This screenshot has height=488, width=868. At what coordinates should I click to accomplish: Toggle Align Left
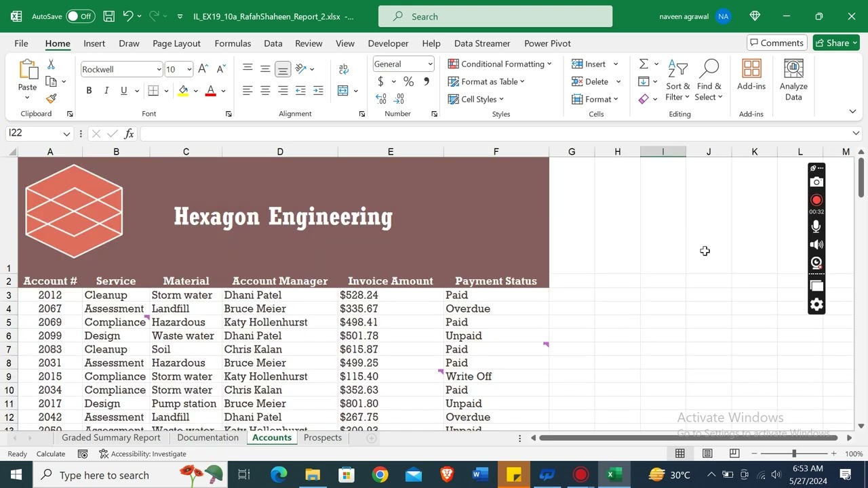[x=248, y=91]
